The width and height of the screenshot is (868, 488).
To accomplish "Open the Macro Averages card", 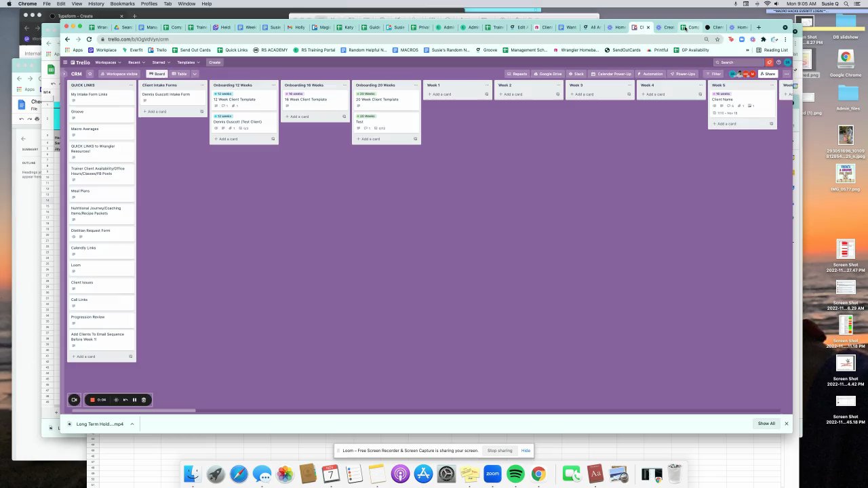I will 102,131.
